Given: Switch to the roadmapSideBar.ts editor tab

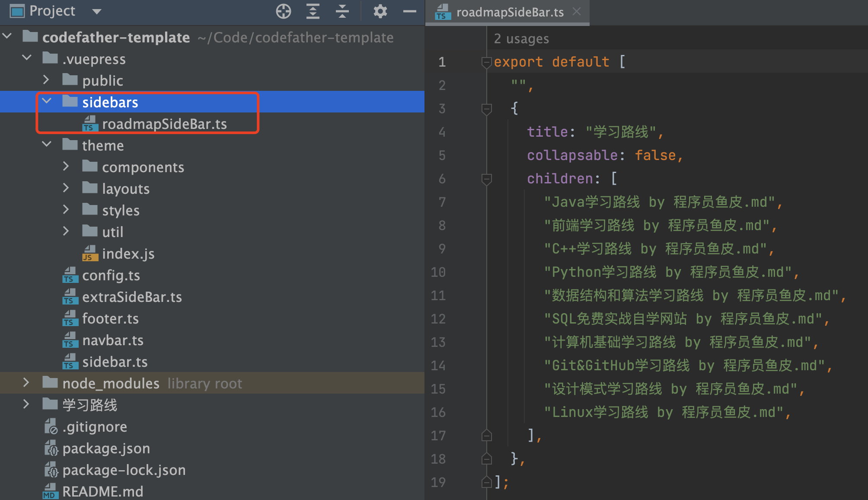Looking at the screenshot, I should click(x=509, y=12).
